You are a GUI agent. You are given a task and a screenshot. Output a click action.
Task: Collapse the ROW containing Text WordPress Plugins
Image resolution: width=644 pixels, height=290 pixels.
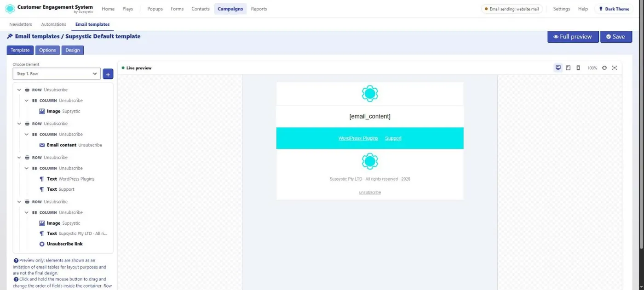19,158
